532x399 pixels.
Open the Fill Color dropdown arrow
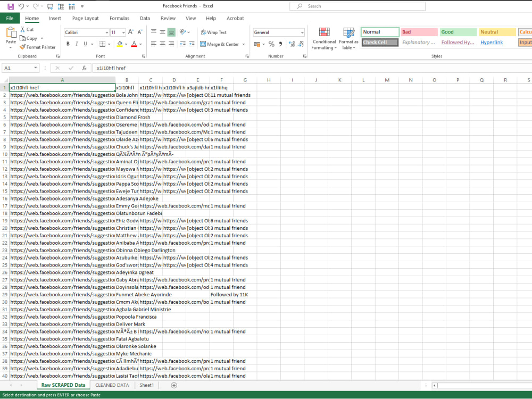point(126,44)
